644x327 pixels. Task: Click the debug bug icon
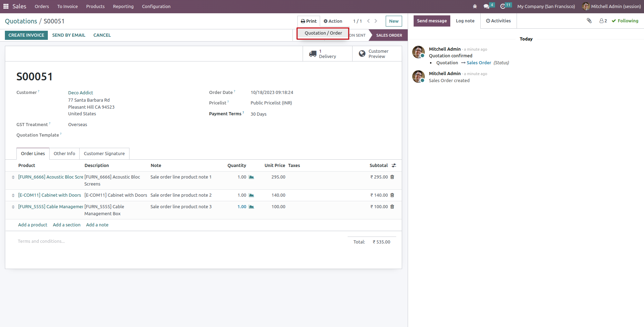click(475, 6)
